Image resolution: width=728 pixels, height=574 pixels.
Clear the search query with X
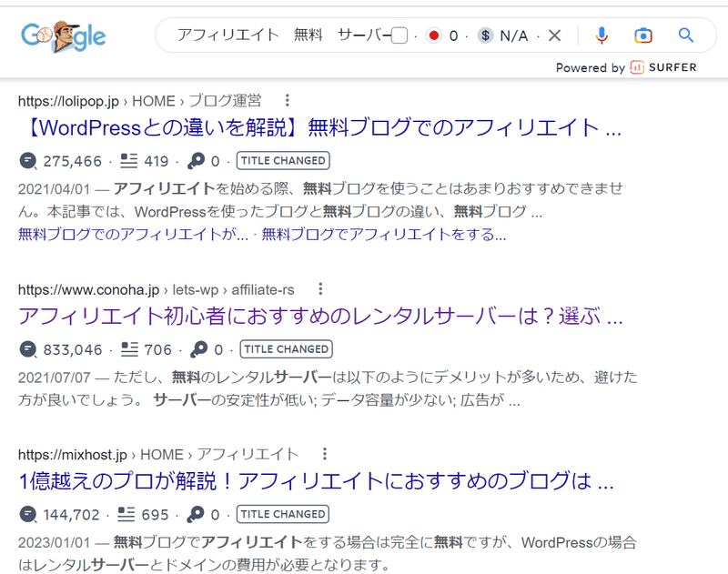554,35
